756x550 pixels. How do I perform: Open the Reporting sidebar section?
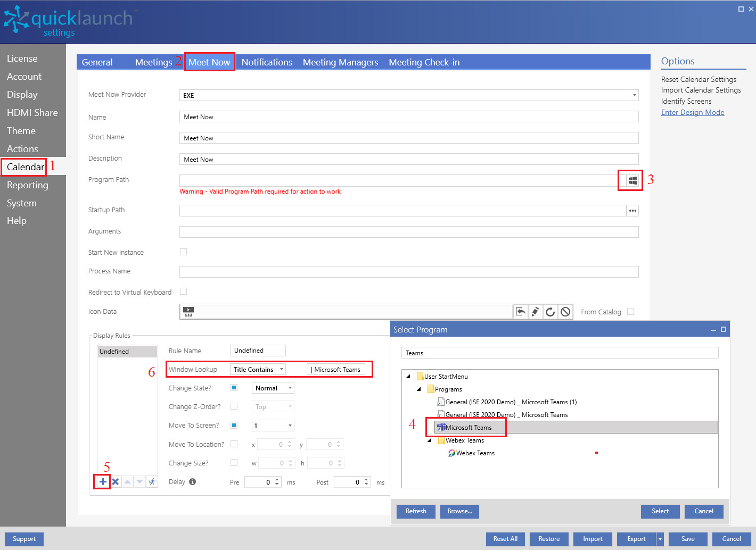pos(28,185)
